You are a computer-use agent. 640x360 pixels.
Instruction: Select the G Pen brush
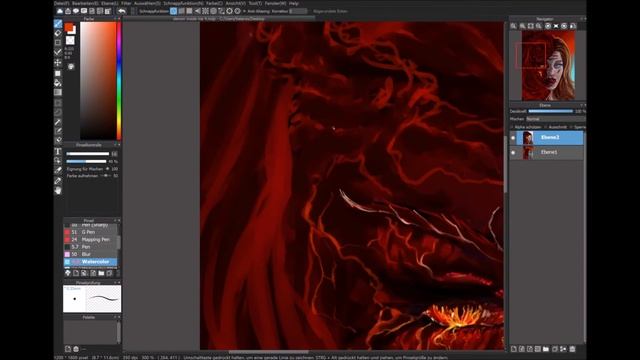91,232
